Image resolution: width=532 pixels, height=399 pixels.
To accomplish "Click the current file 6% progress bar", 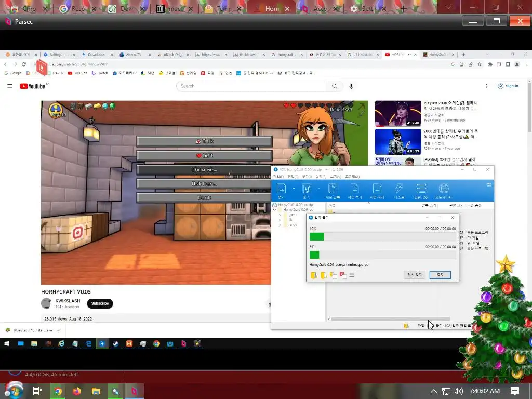I will pyautogui.click(x=383, y=255).
